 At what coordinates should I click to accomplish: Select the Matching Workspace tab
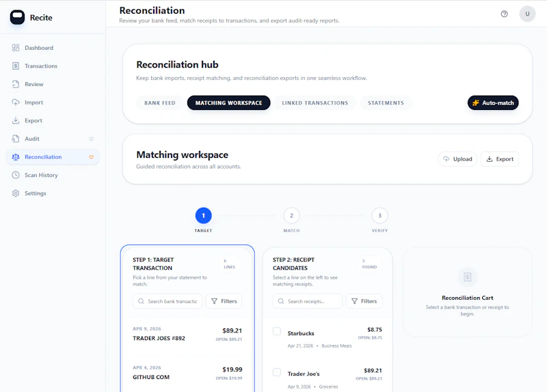pos(228,103)
